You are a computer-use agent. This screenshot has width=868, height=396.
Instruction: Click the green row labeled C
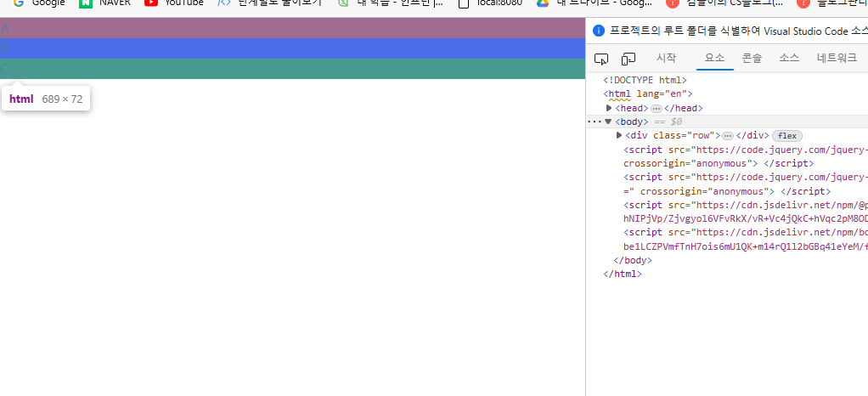(x=293, y=69)
